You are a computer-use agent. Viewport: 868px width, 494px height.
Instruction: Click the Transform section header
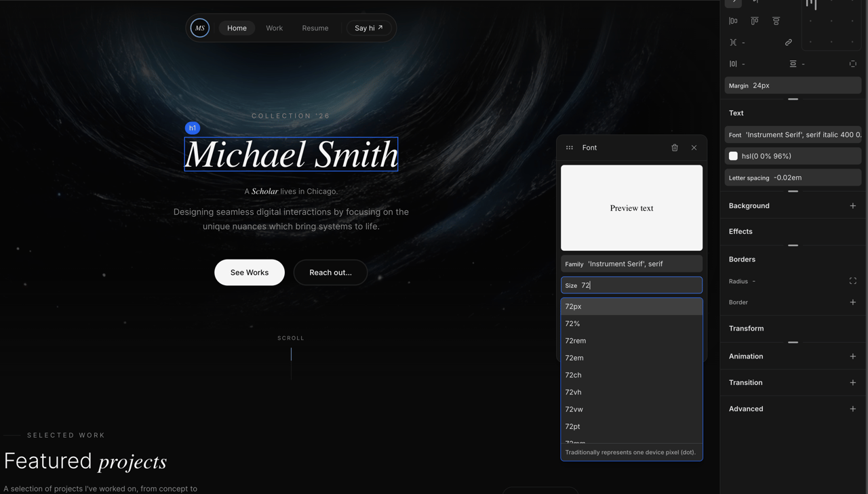(746, 329)
